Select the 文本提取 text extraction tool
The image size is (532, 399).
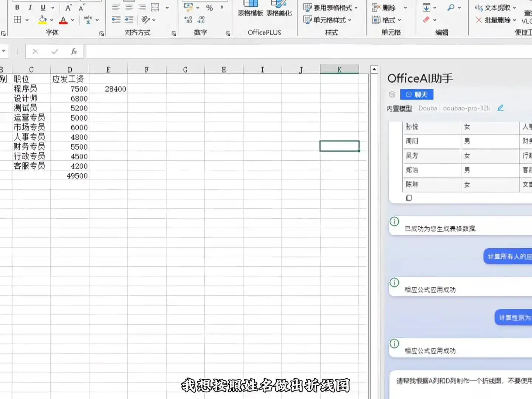(494, 7)
